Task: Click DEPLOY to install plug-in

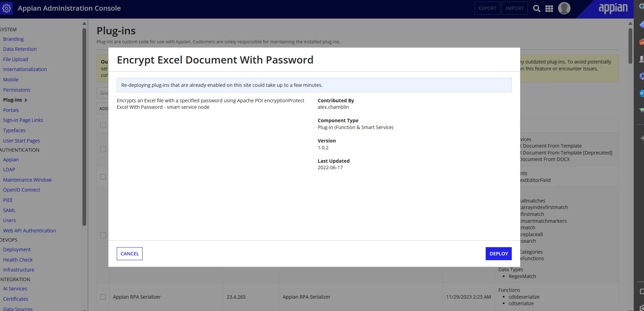Action: 499,254
